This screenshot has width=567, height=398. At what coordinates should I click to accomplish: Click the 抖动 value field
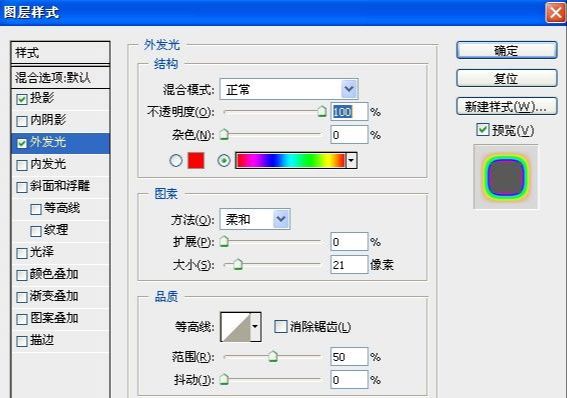coord(349,380)
